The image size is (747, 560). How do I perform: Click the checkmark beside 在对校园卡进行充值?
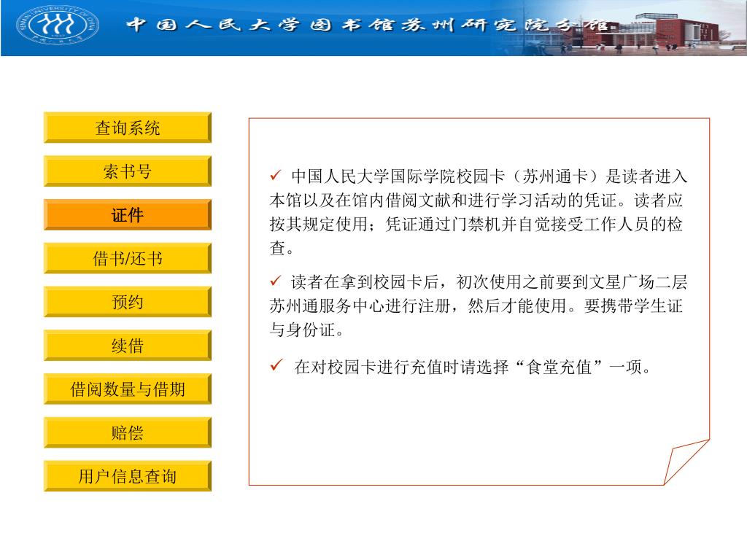point(276,365)
